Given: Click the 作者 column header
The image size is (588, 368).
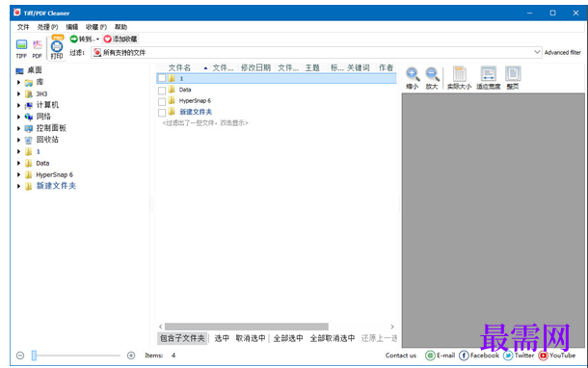Looking at the screenshot, I should [386, 67].
